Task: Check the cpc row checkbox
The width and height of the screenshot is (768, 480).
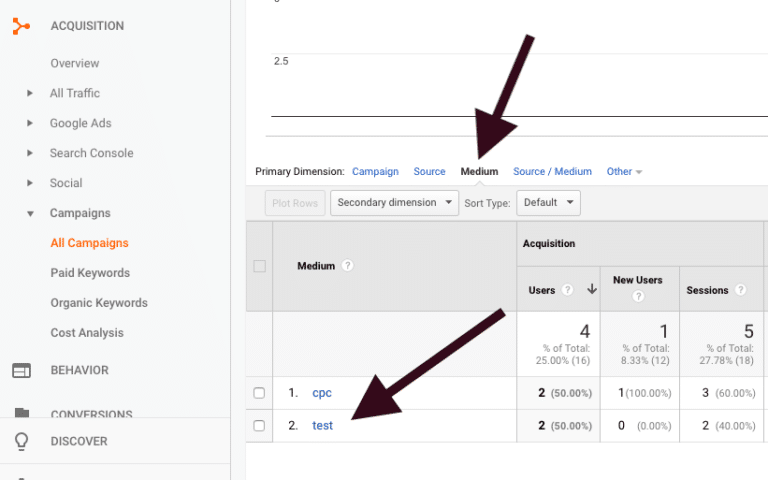Action: click(x=259, y=393)
